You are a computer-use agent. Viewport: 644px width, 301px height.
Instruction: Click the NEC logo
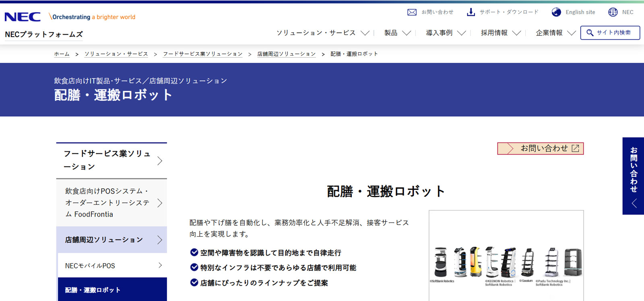(23, 17)
